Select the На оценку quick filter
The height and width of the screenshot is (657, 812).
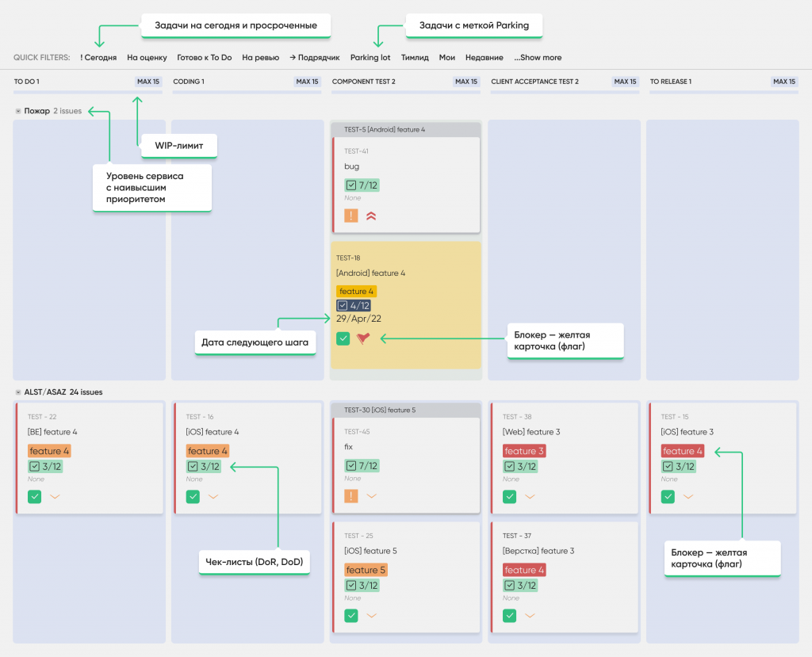(x=147, y=58)
